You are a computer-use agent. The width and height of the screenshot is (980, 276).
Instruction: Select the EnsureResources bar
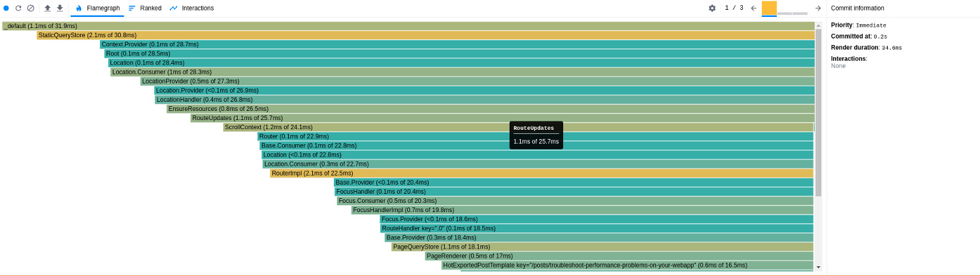pyautogui.click(x=491, y=108)
